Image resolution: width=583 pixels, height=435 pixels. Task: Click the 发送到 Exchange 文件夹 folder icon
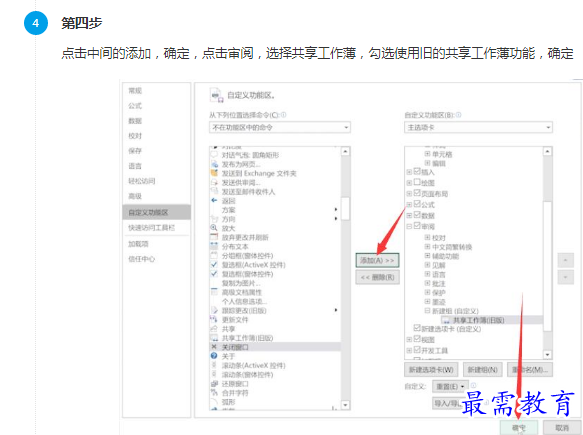[x=214, y=173]
